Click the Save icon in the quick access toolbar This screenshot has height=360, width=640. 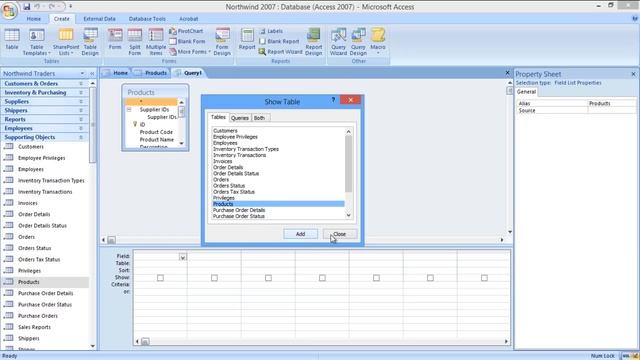click(27, 7)
